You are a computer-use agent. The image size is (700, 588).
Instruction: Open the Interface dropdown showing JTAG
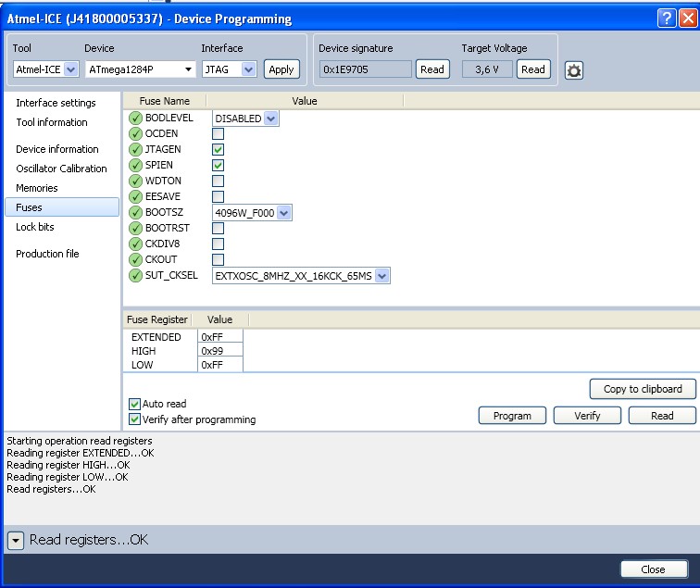click(229, 69)
